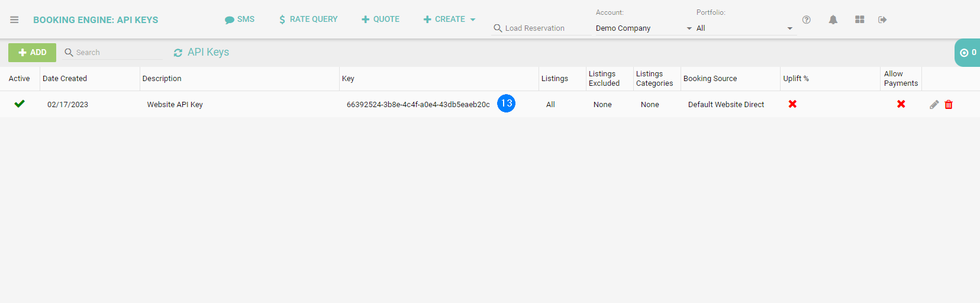Click the logout icon
This screenshot has width=980, height=303.
(882, 20)
